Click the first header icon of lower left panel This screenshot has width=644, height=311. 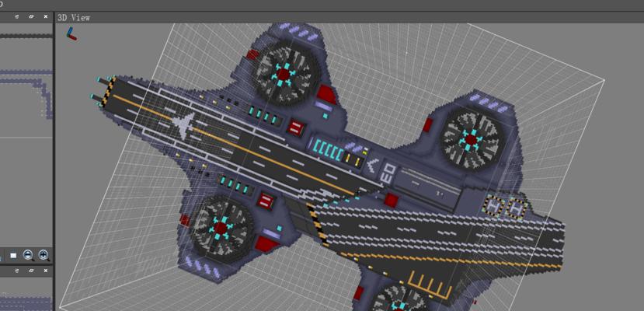pos(17,271)
